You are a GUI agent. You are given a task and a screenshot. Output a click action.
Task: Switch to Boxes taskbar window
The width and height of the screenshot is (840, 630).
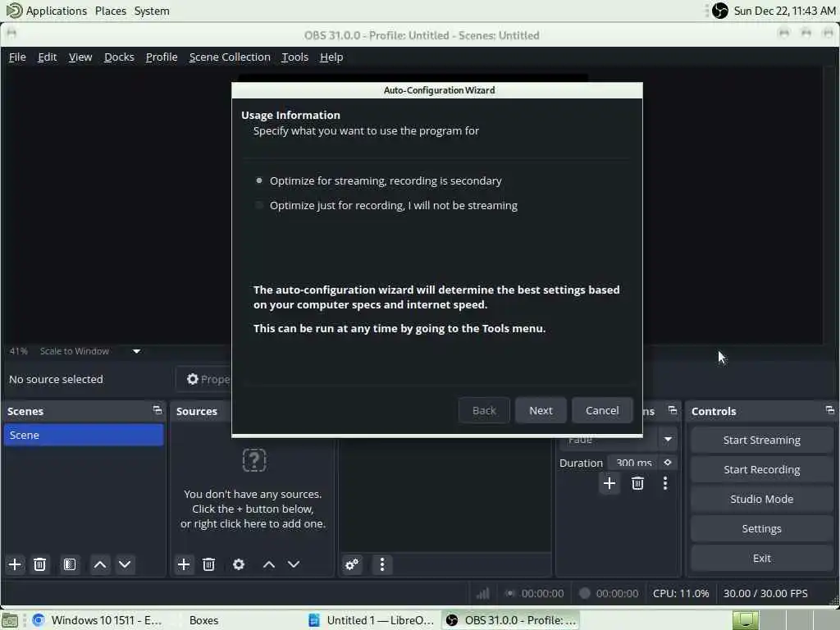tap(203, 620)
